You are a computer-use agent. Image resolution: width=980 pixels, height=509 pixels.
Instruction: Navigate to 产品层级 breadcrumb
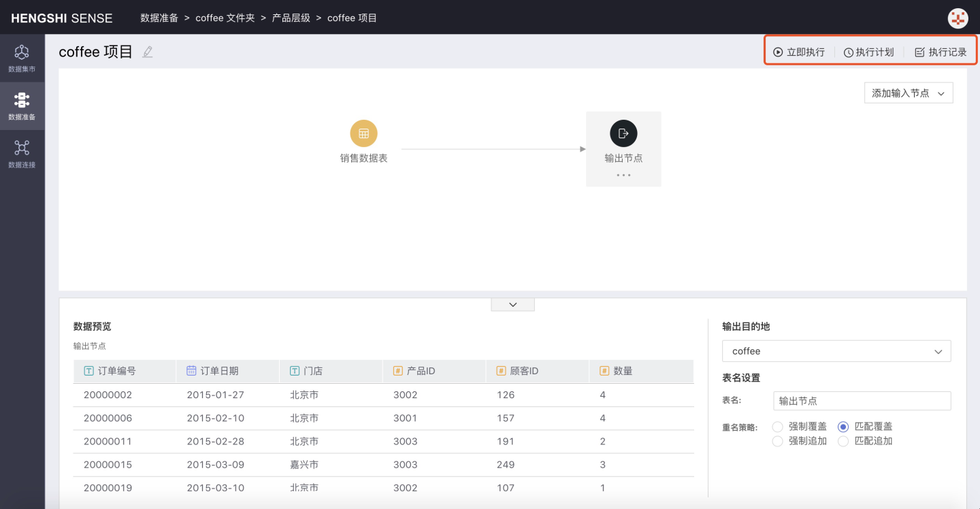pyautogui.click(x=291, y=18)
